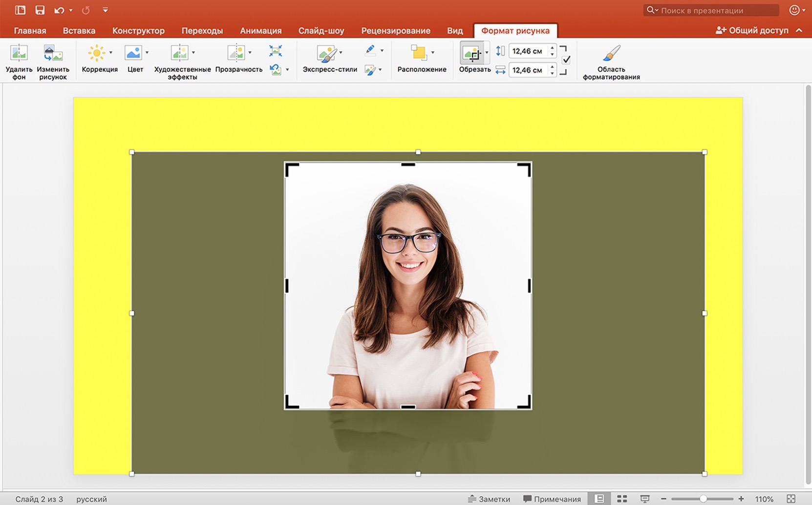812x505 pixels.
Task: Click the Формат рисунка tab
Action: point(515,30)
